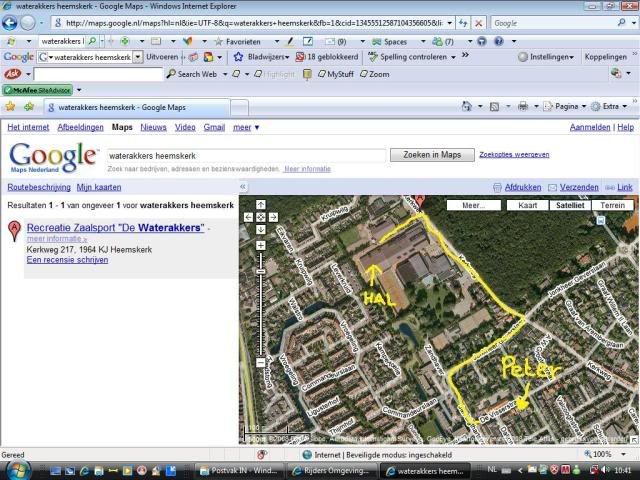The width and height of the screenshot is (640, 480).
Task: Click the Refresh icon beside the address bar
Action: coord(463,23)
